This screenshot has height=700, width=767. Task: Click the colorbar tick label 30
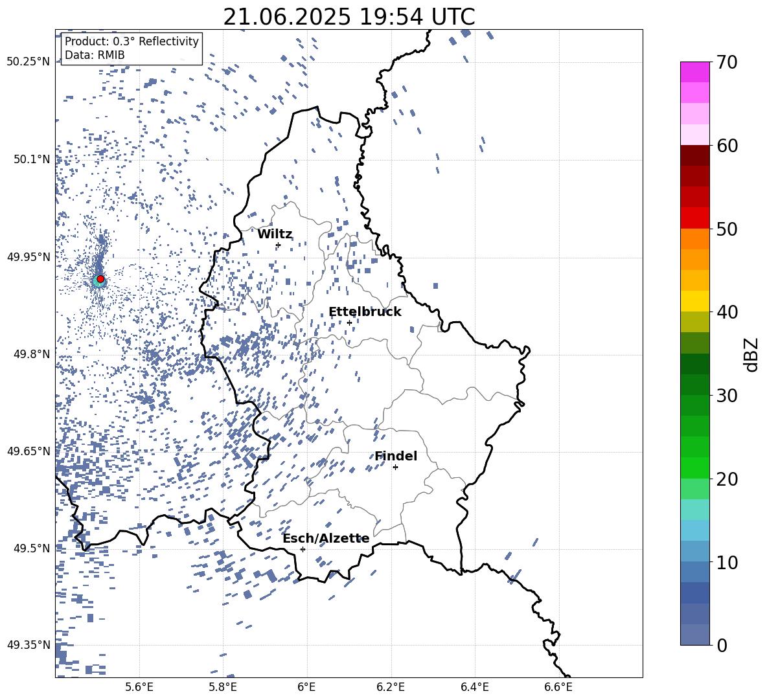click(727, 396)
